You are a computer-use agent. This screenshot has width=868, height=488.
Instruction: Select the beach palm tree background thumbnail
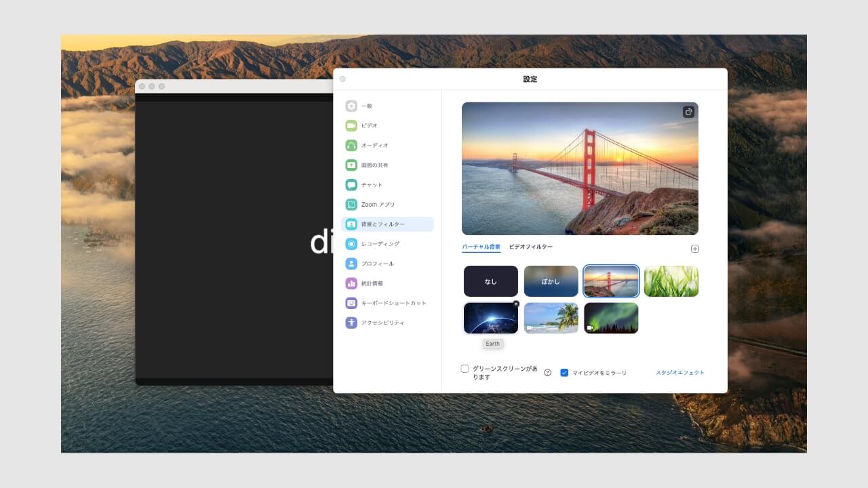[x=551, y=318]
